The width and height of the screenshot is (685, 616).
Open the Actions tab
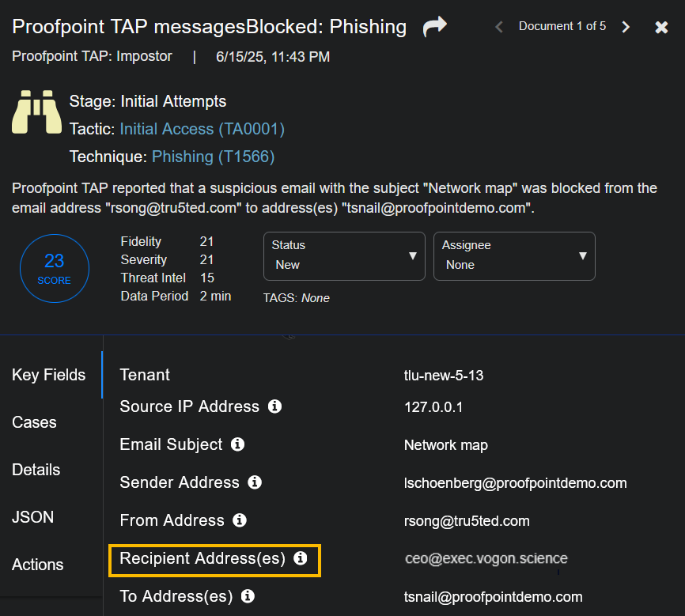pos(38,565)
